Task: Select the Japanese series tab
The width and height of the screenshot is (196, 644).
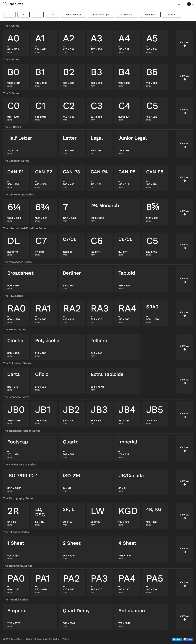Action: (x=150, y=15)
